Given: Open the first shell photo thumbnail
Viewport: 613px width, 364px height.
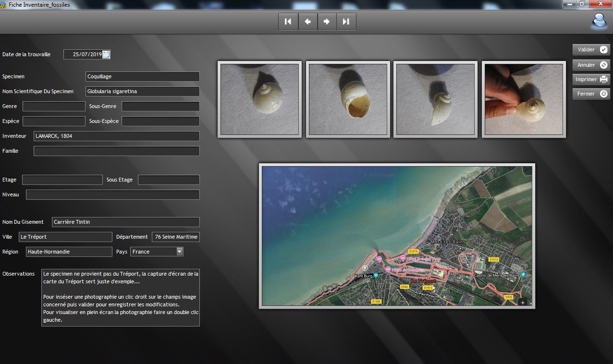Looking at the screenshot, I should (259, 99).
